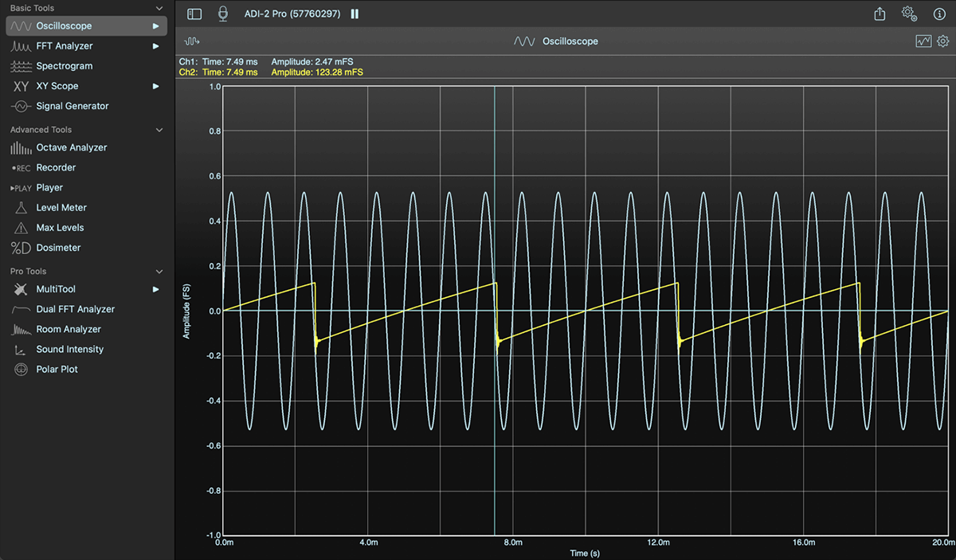
Task: Select the Level Meter tool
Action: click(60, 207)
